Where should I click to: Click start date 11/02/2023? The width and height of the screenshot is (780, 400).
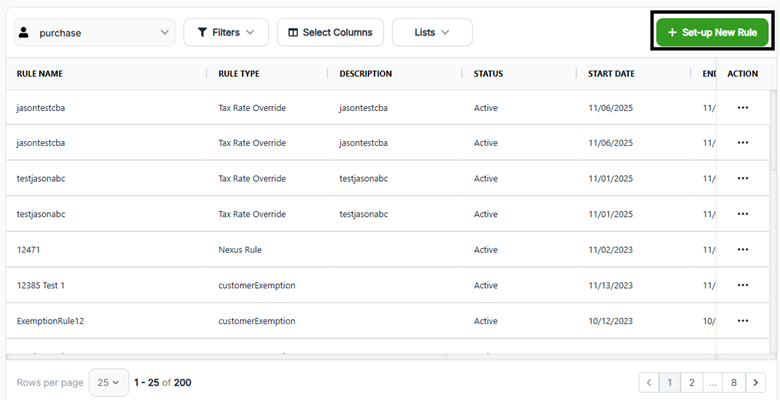tap(610, 250)
